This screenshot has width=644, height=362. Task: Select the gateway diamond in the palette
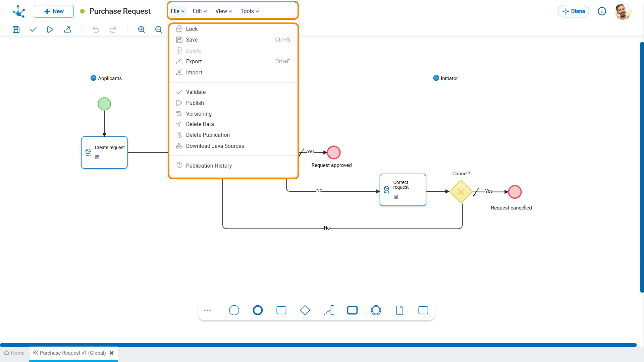[x=305, y=310]
